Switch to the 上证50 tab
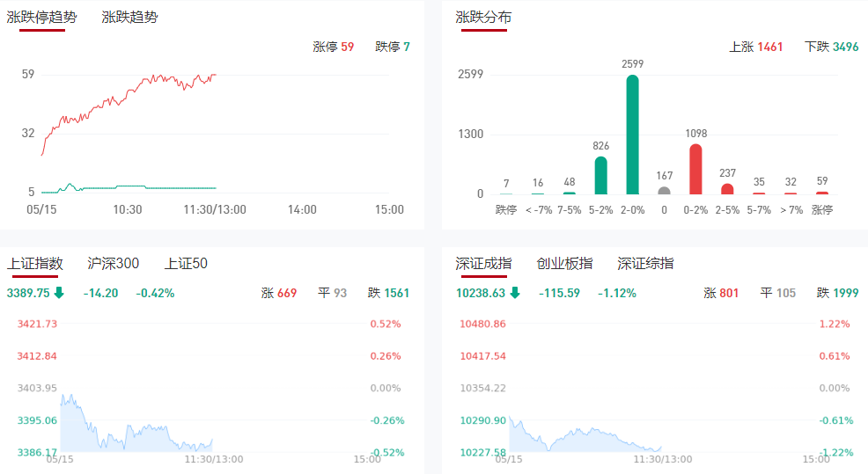 click(x=186, y=263)
